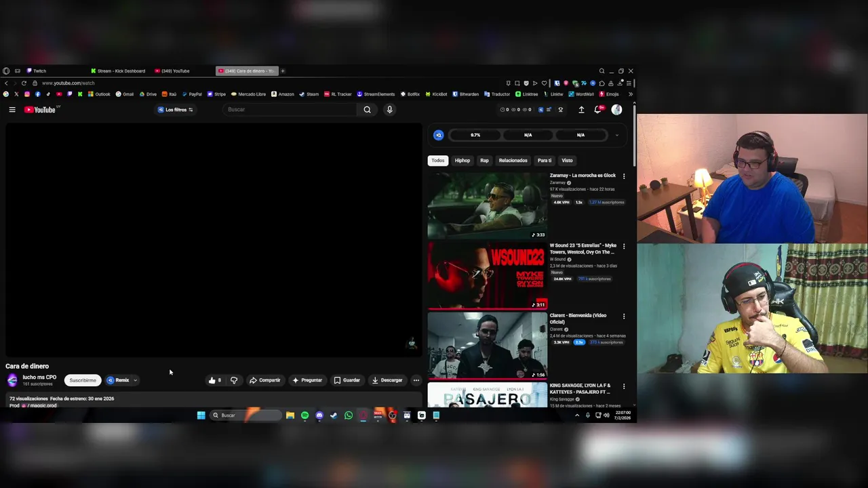Dislike the video with thumbs down

click(234, 380)
